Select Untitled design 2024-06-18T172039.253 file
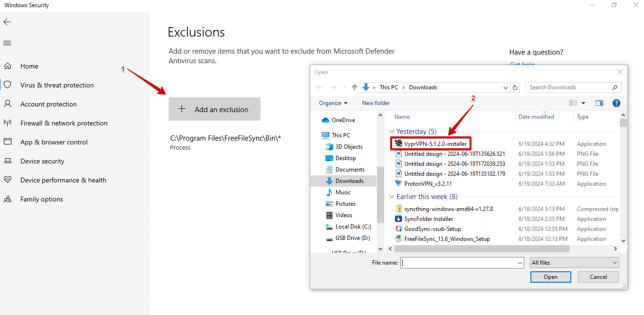The image size is (644, 315). (x=450, y=164)
